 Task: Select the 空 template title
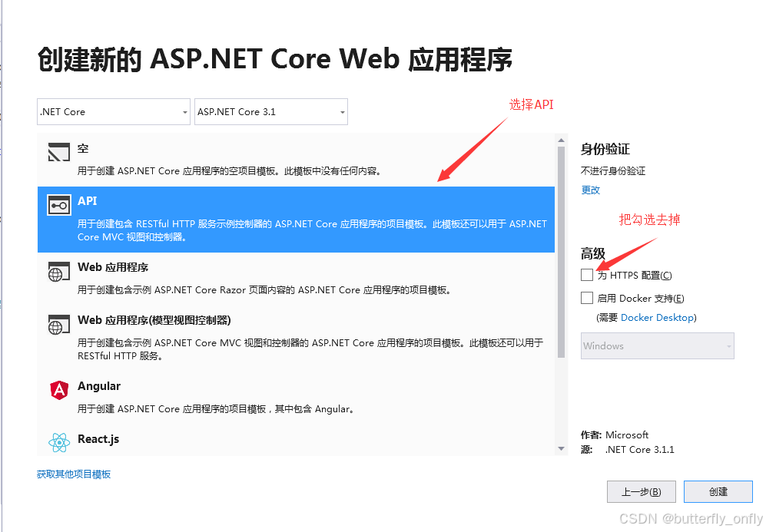(83, 148)
